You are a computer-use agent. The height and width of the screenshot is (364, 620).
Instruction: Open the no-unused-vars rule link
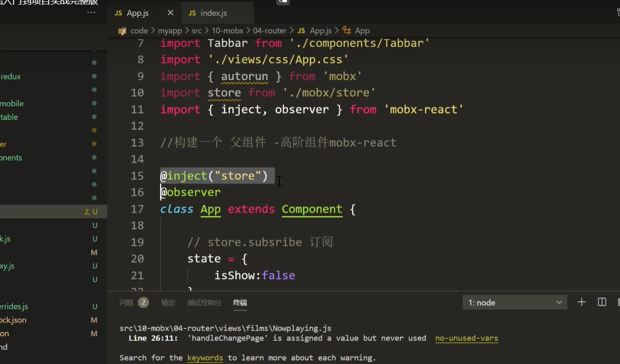coord(466,338)
